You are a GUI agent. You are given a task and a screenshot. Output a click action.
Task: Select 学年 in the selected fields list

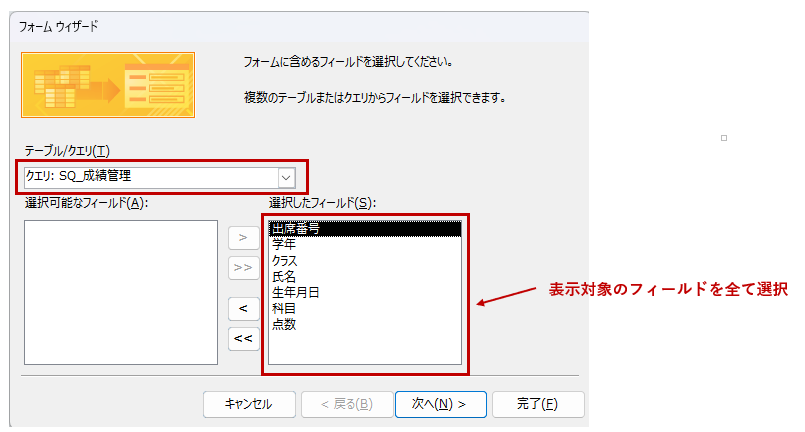click(x=283, y=245)
